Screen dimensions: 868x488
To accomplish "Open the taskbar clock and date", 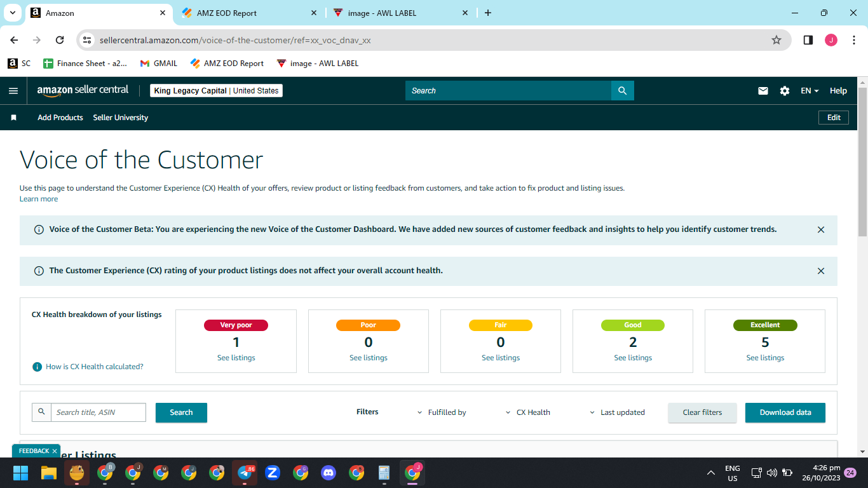I will 822,473.
